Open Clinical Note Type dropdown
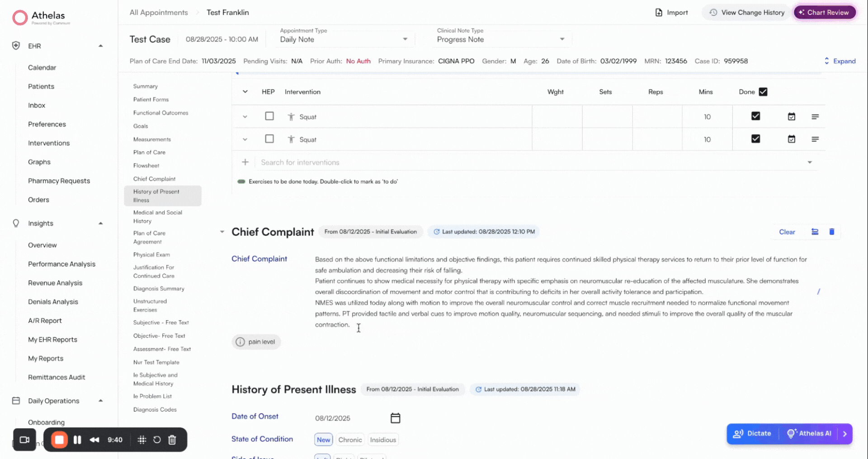 501,39
